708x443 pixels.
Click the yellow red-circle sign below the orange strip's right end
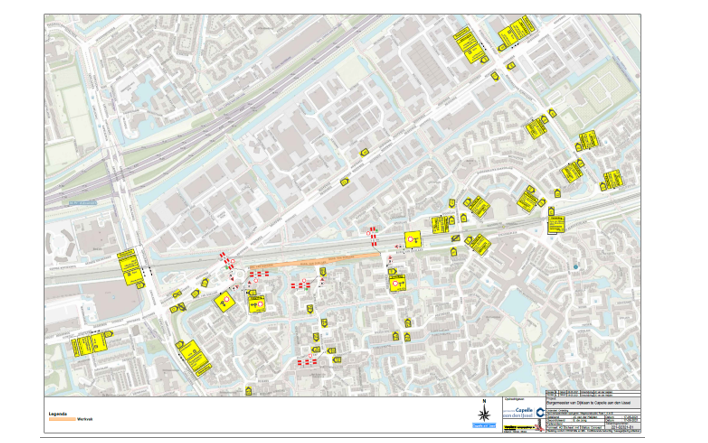(x=399, y=283)
